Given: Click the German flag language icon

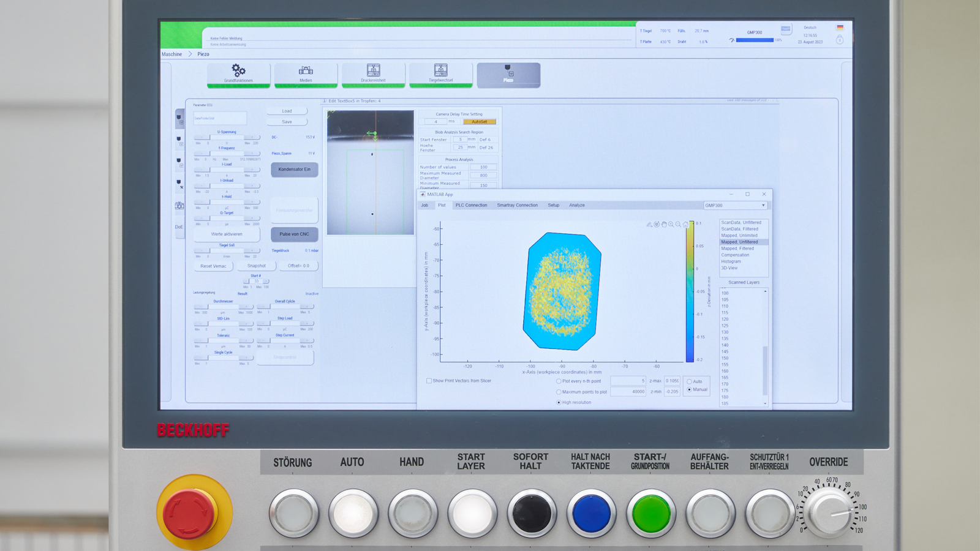Looking at the screenshot, I should point(840,28).
